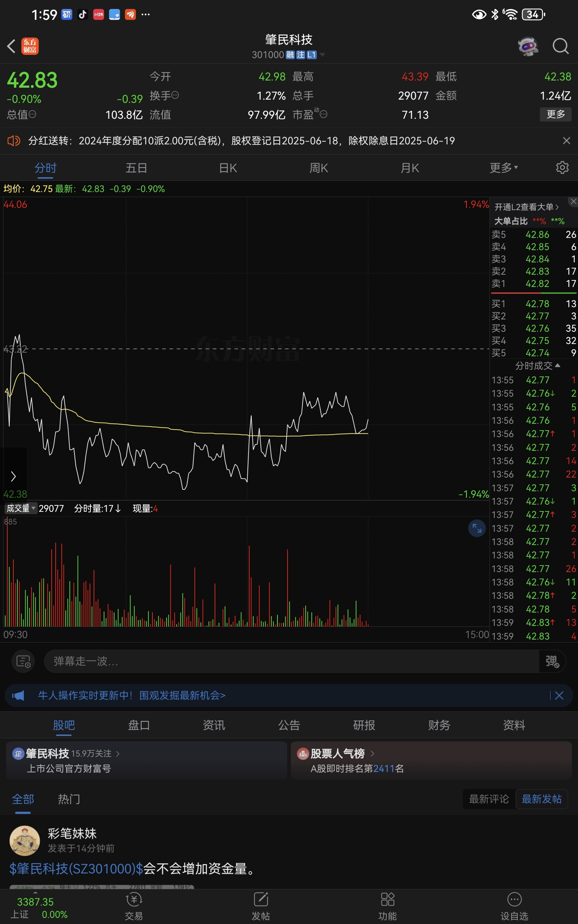
Task: Select the 财务 tab
Action: [x=439, y=725]
